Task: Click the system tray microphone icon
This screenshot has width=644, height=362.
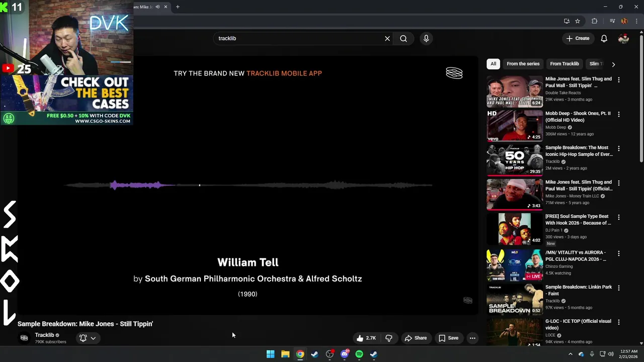Action: tap(592, 354)
